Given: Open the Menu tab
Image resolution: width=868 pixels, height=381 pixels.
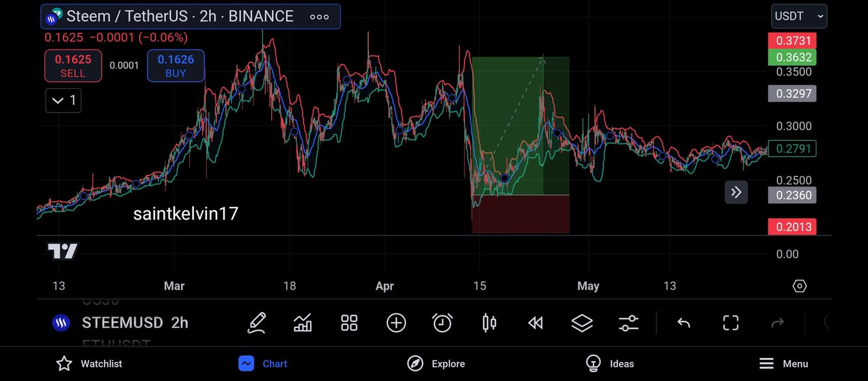Looking at the screenshot, I should 783,363.
